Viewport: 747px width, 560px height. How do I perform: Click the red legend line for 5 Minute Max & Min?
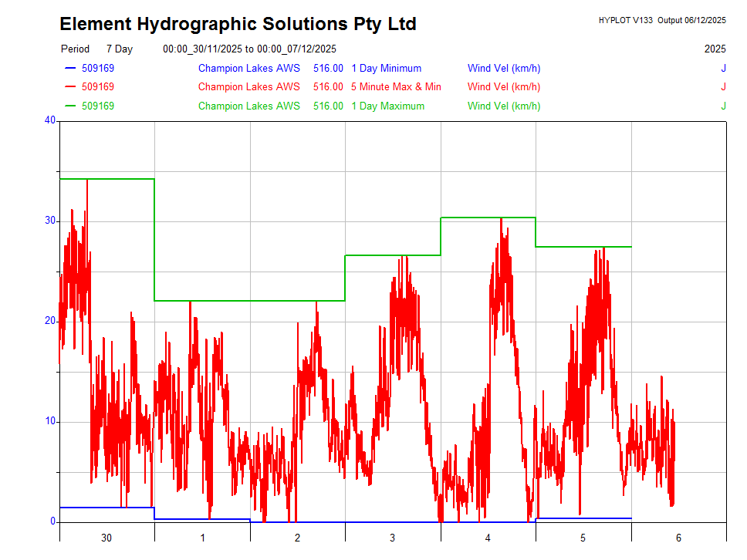tap(69, 87)
